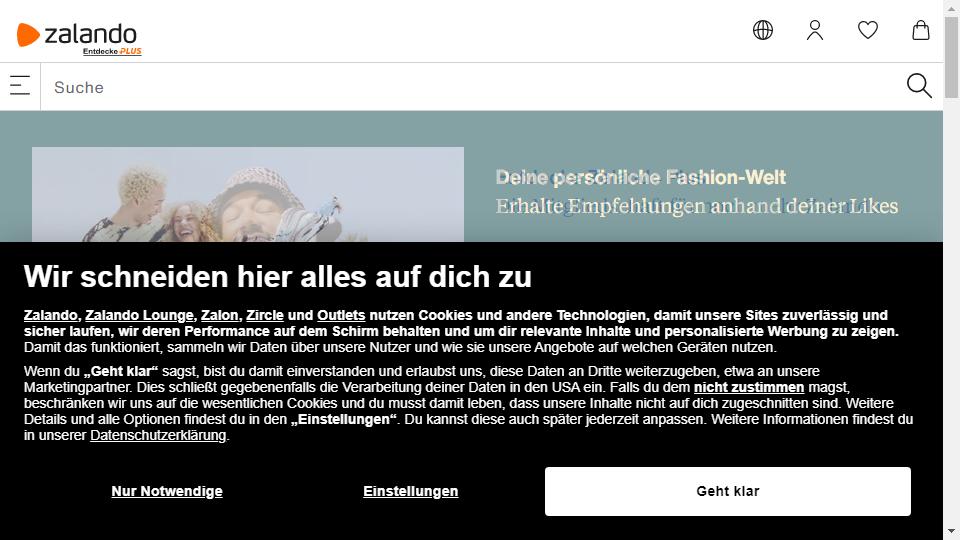Image resolution: width=960 pixels, height=540 pixels.
Task: Open the user account icon
Action: point(815,30)
